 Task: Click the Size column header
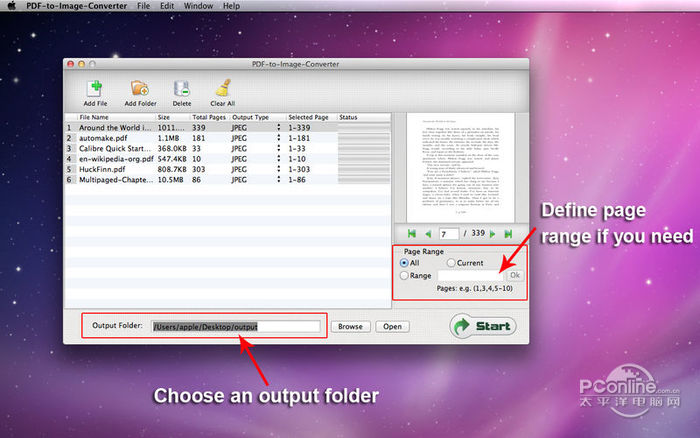pos(173,117)
